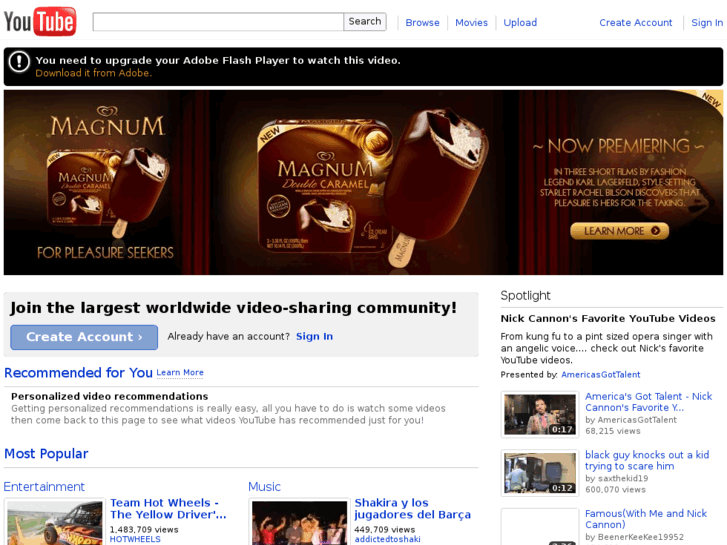
Task: Open the Browse menu item
Action: tap(422, 23)
